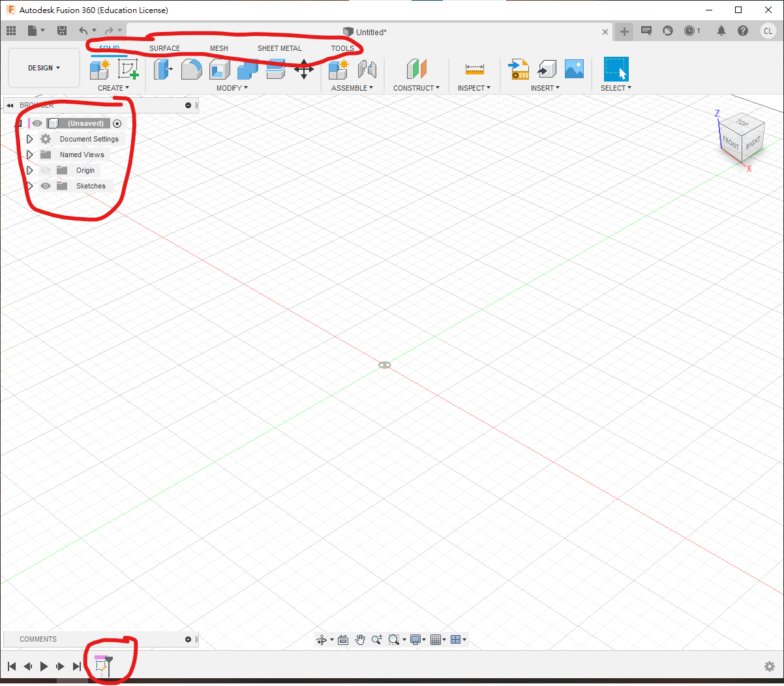Activate the Move/Copy arrows tool

point(304,69)
